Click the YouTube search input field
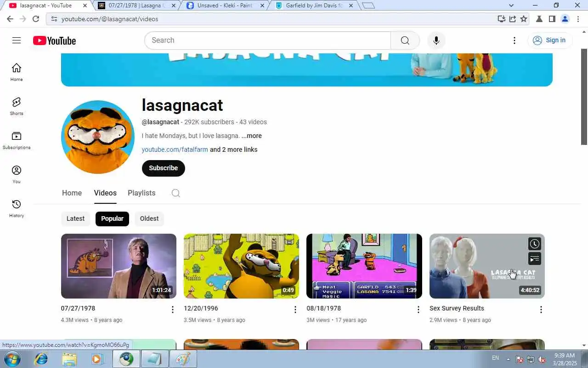The width and height of the screenshot is (588, 368). tap(267, 40)
